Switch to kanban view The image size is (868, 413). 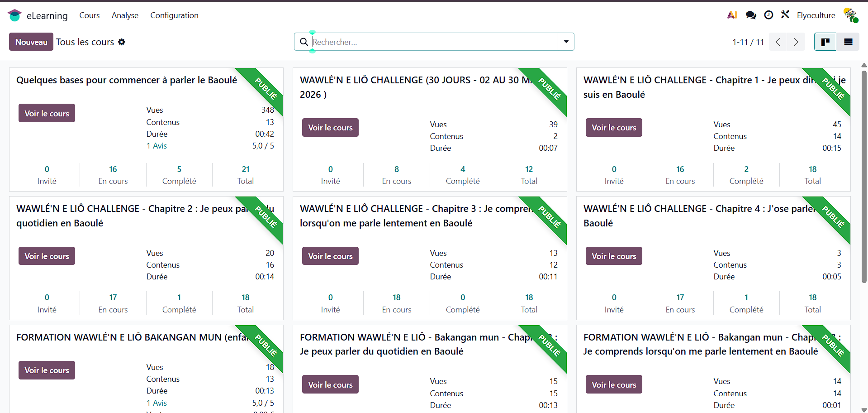coord(825,42)
